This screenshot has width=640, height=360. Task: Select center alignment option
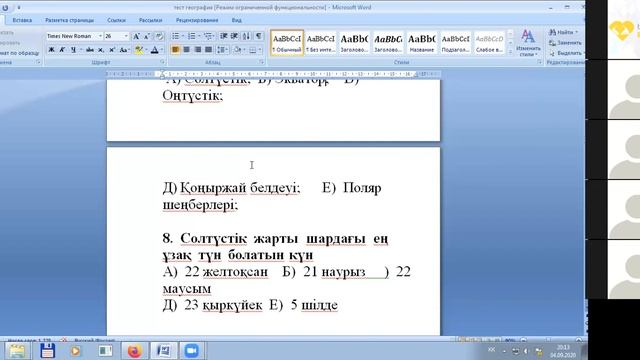click(187, 50)
